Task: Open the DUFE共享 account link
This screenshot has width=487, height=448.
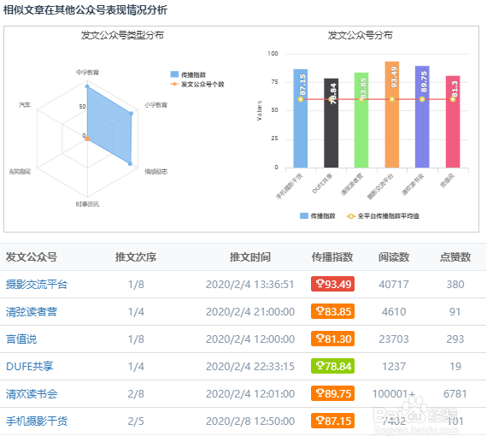Action: point(30,366)
